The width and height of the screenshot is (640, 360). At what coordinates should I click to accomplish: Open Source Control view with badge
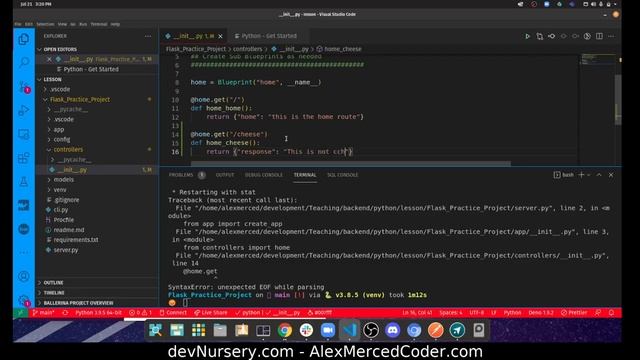click(24, 86)
